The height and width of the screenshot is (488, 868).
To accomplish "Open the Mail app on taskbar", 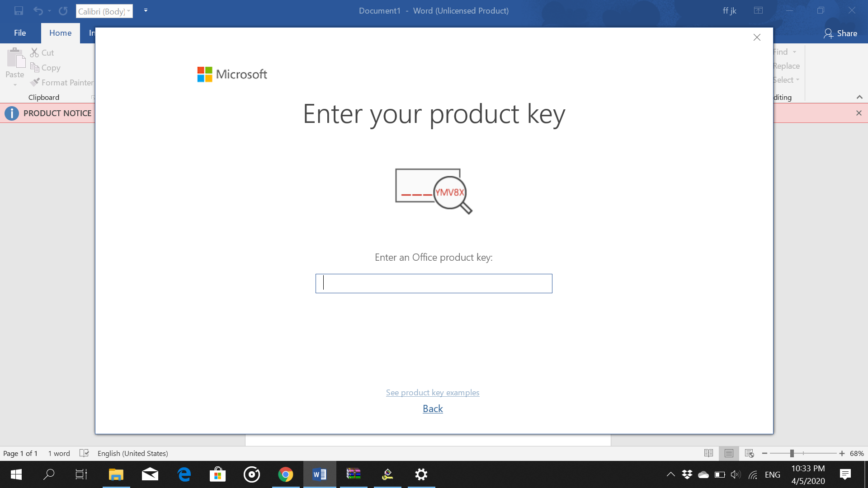I will (x=150, y=474).
